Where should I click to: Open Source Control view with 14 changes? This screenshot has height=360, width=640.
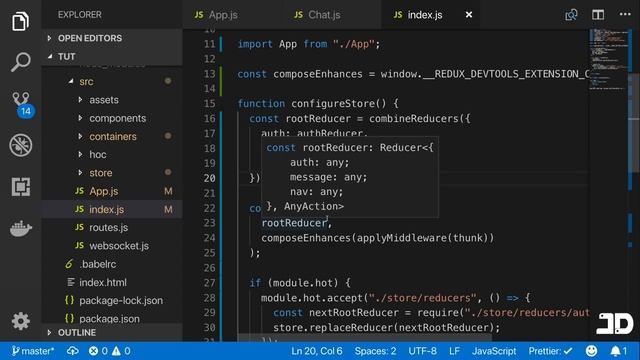pos(21,104)
